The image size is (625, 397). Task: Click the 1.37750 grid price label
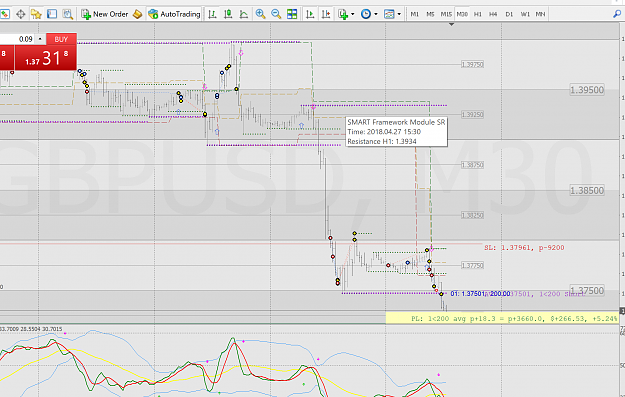[x=472, y=265]
